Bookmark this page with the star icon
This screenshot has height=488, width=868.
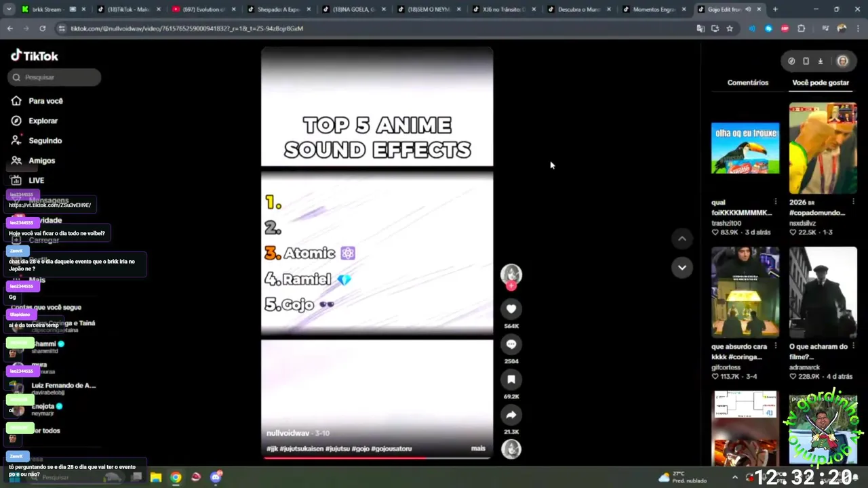pyautogui.click(x=730, y=28)
